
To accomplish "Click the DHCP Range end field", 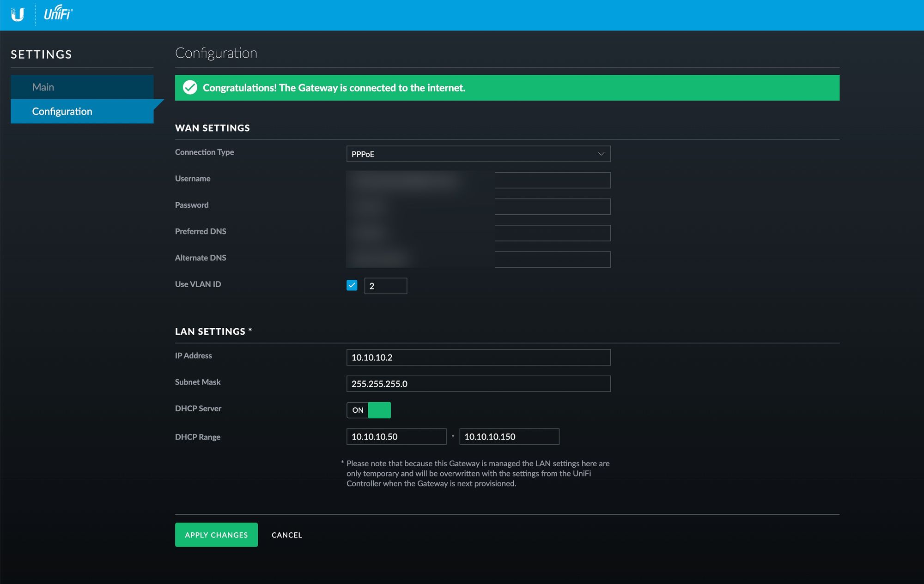I will coord(509,437).
